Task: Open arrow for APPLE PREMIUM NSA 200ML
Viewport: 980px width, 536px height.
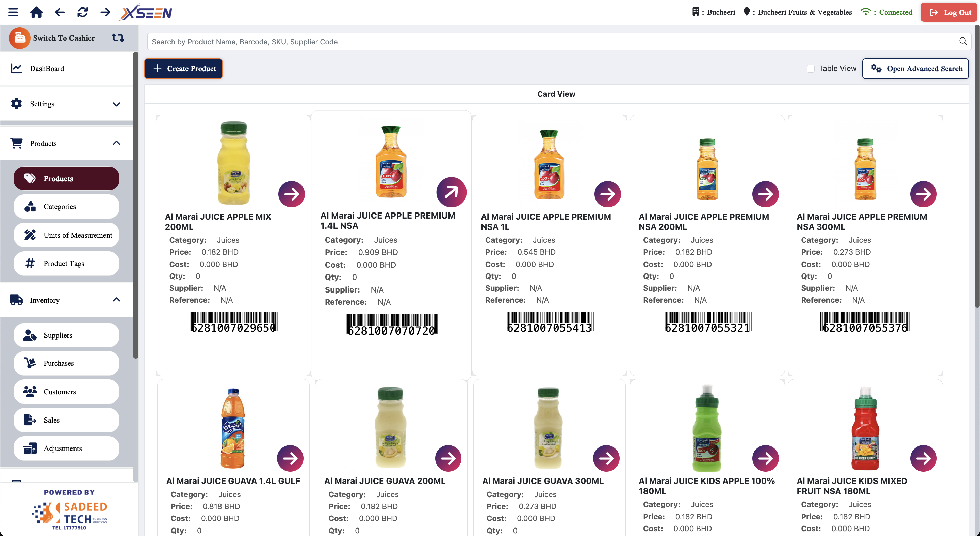Action: pos(765,194)
